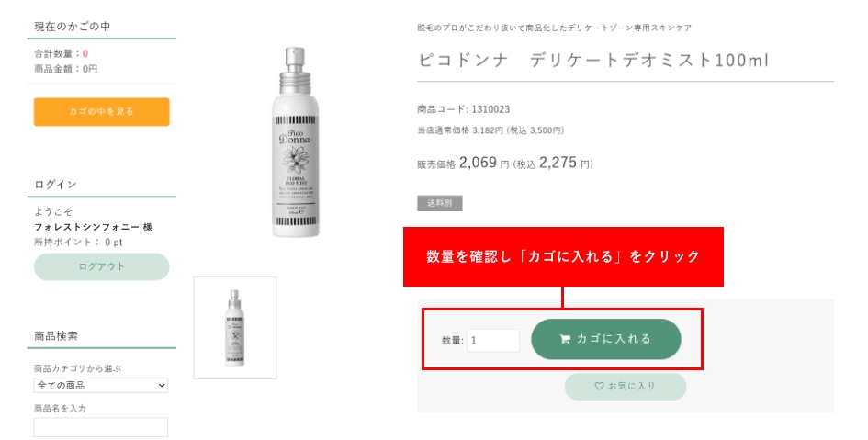Click the shopping cart icon on カゴに入れる
The height and width of the screenshot is (440, 868).
coord(565,339)
